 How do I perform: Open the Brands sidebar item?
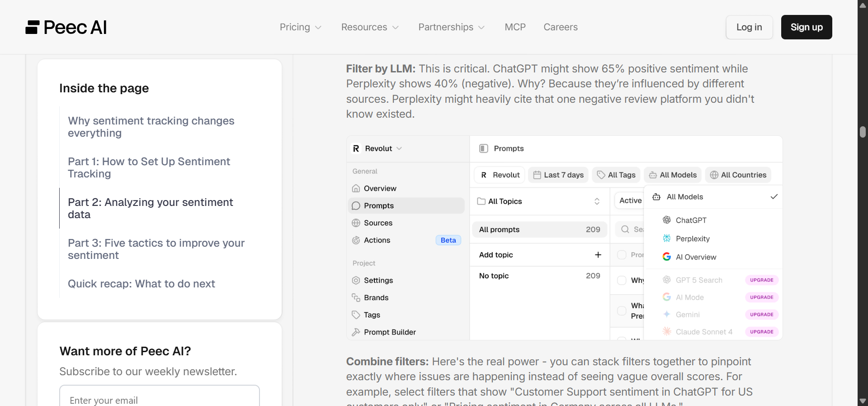pyautogui.click(x=406, y=297)
